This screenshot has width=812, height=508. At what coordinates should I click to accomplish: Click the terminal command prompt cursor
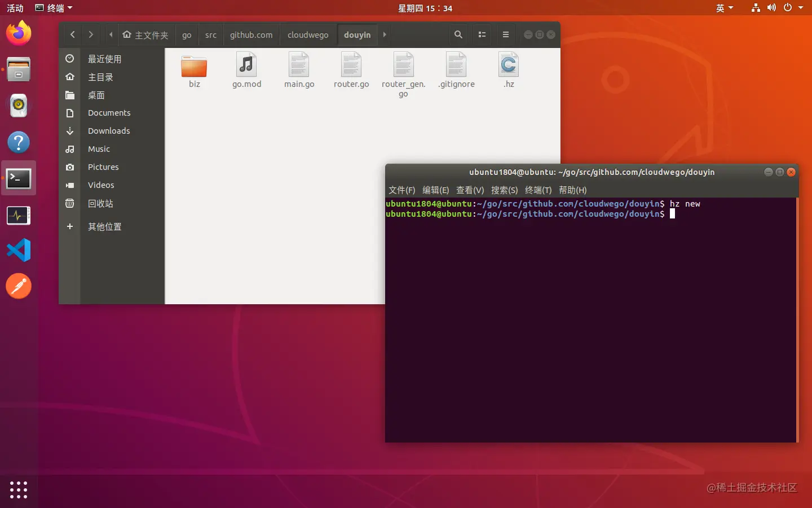pos(672,214)
